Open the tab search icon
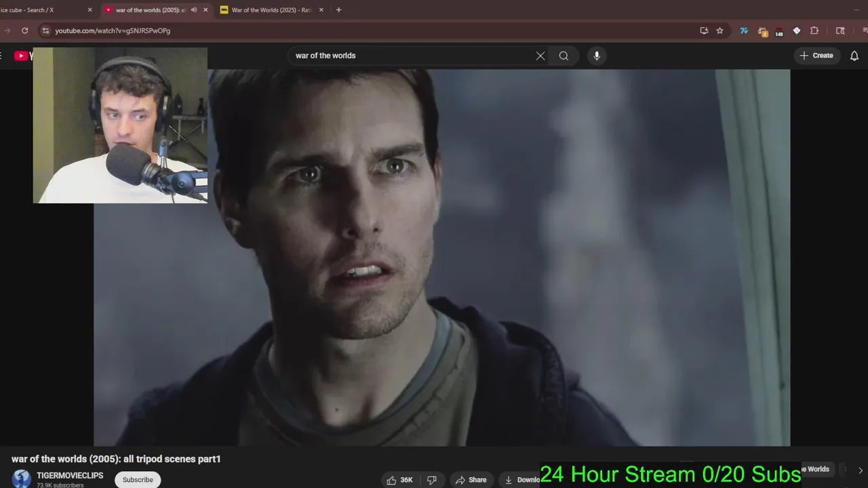Screen dimensions: 868x488 [x=840, y=30]
